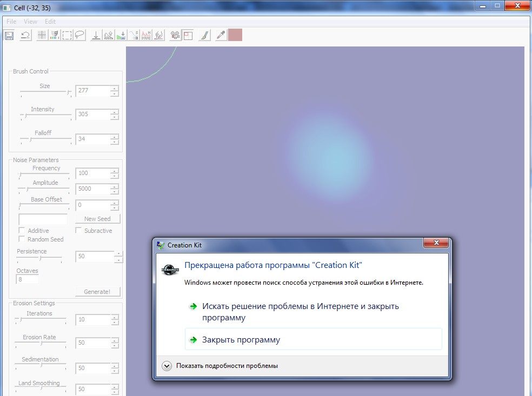Click the Sedimentation spinner down arrow
The image size is (532, 396).
click(x=115, y=371)
